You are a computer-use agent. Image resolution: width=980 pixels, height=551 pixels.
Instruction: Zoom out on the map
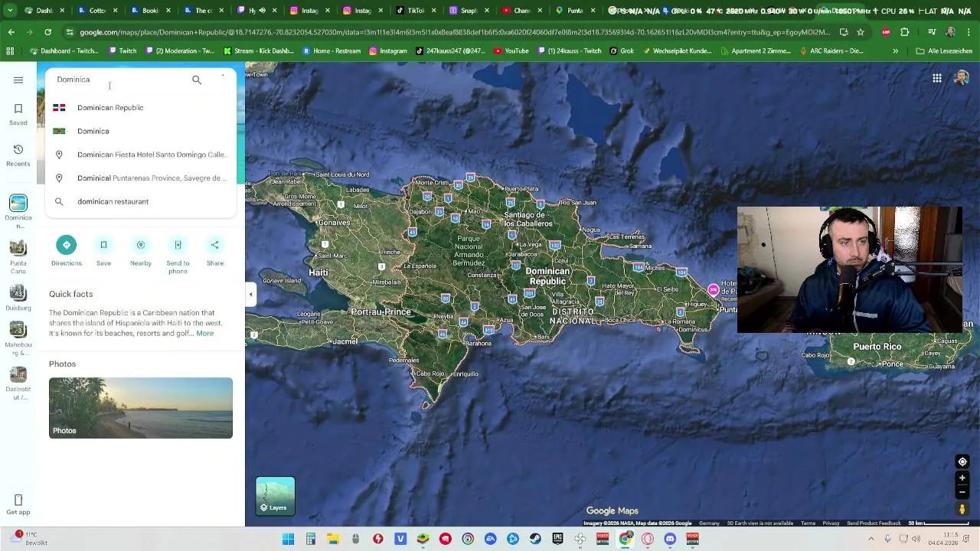pos(962,492)
